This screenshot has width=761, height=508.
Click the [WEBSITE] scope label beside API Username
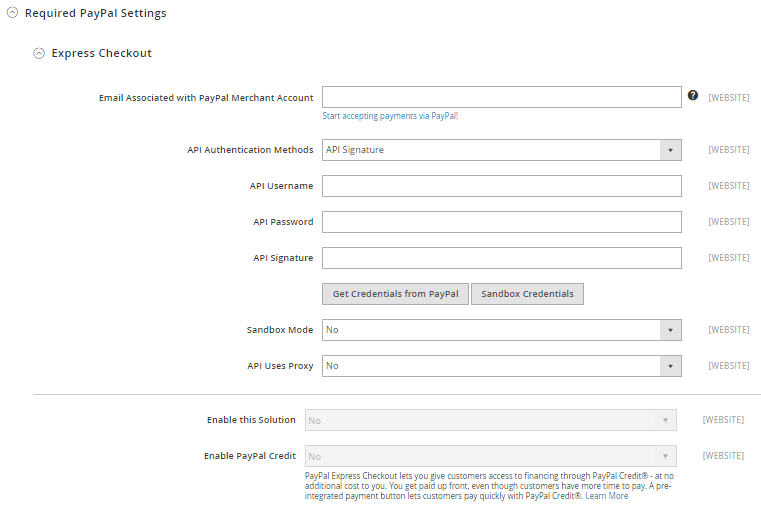(x=728, y=186)
